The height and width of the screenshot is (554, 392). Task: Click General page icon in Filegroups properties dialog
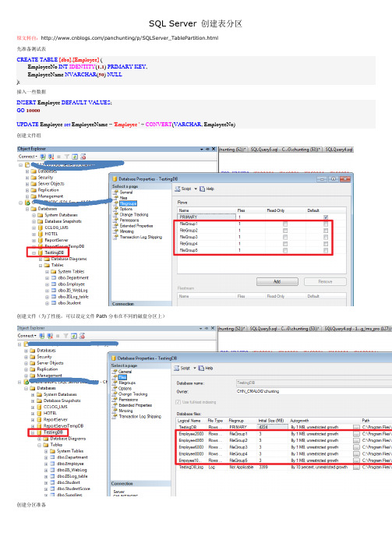115,192
